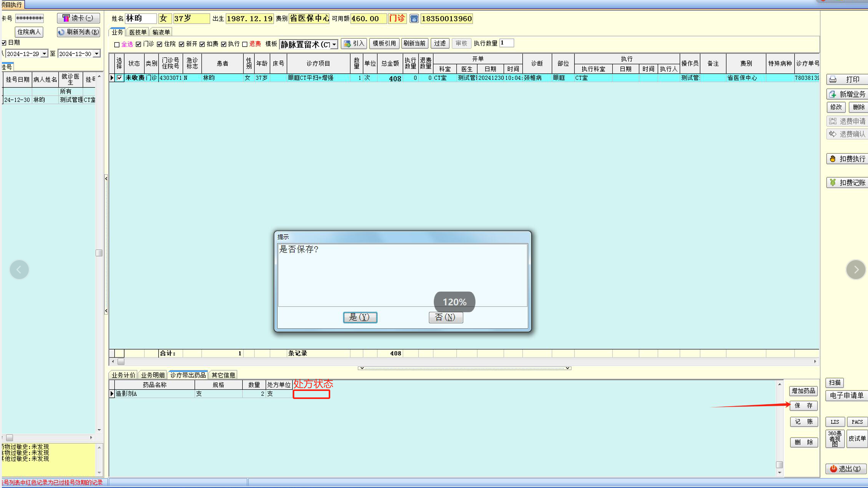
Task: Uncheck the 门诊 filter checkbox
Action: coord(138,44)
